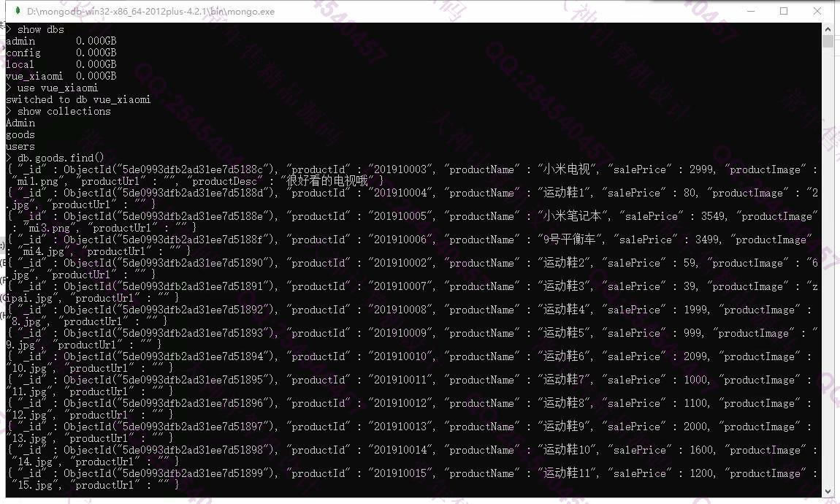This screenshot has width=840, height=504.
Task: Click productId value "201910015"
Action: point(400,474)
